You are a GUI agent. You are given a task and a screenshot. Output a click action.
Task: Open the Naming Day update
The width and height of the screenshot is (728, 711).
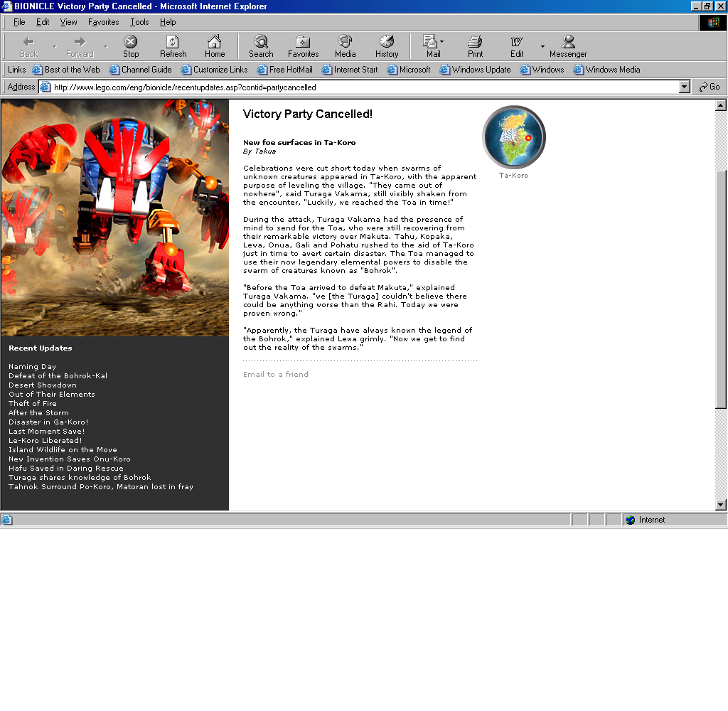pyautogui.click(x=32, y=366)
